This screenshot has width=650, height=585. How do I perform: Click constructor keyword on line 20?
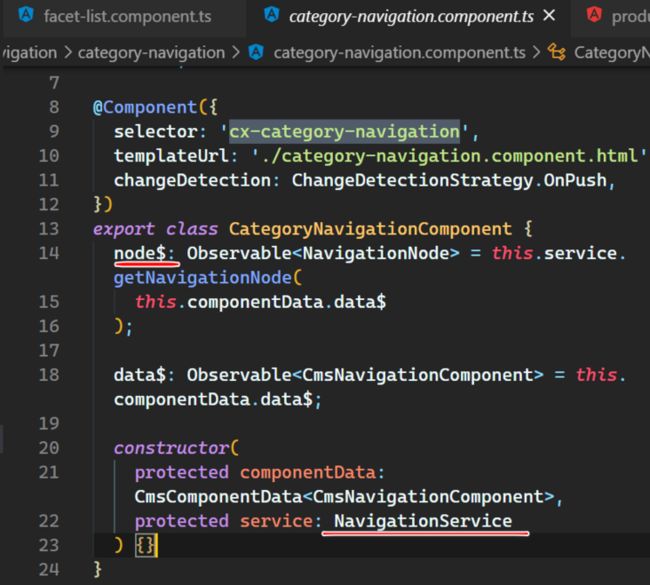click(171, 448)
